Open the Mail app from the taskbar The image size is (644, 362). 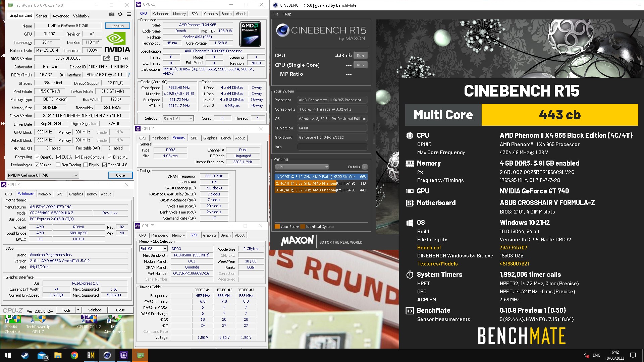[x=42, y=355]
